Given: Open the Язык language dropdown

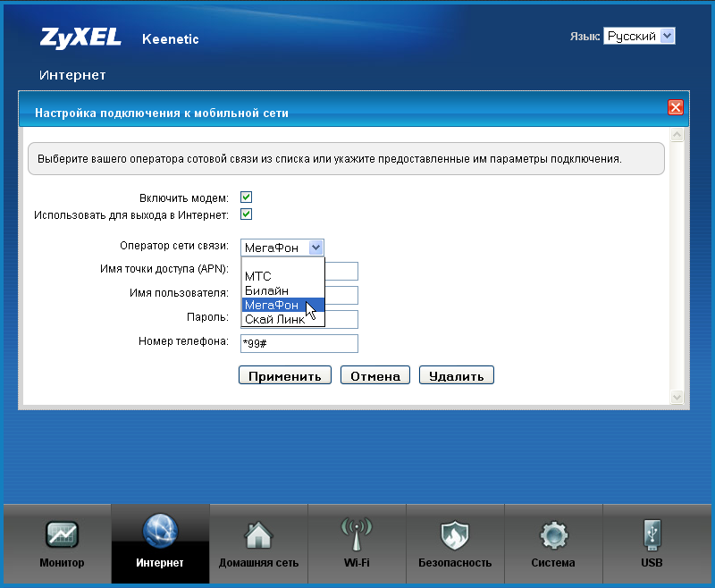Looking at the screenshot, I should pyautogui.click(x=639, y=36).
